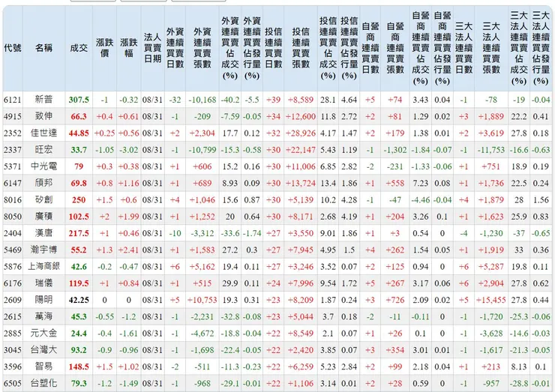Click foreign volume +5,162 for 上海商銀

click(x=202, y=267)
